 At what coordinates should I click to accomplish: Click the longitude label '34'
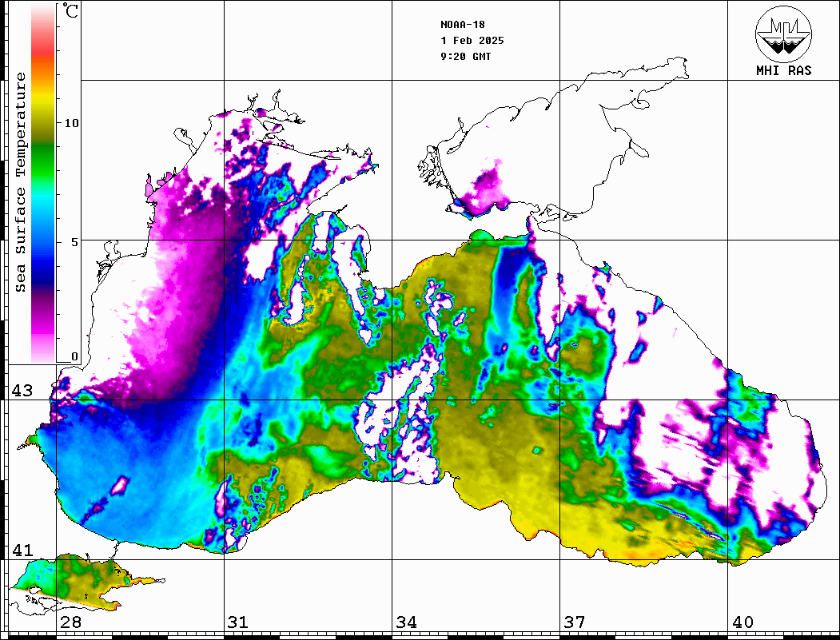406,622
